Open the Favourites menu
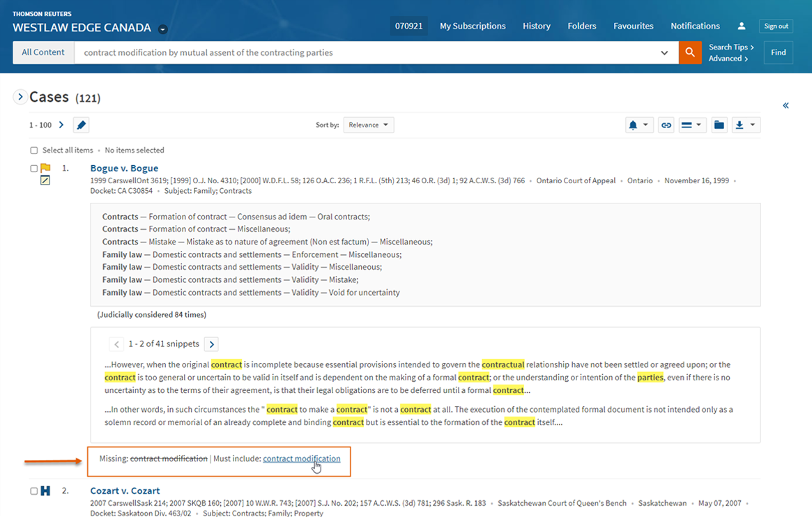Viewport: 812px width, 517px height. (633, 26)
